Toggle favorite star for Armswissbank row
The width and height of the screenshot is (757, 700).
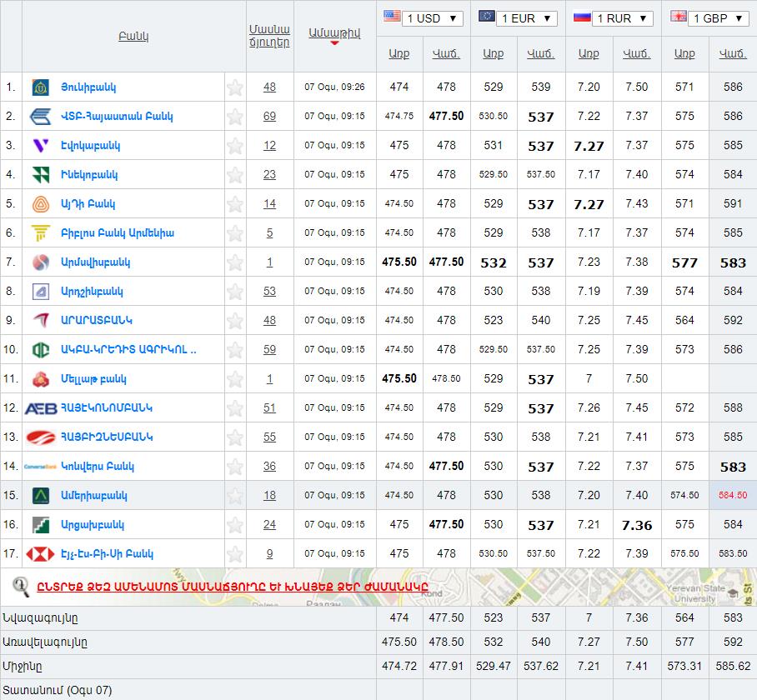click(235, 262)
